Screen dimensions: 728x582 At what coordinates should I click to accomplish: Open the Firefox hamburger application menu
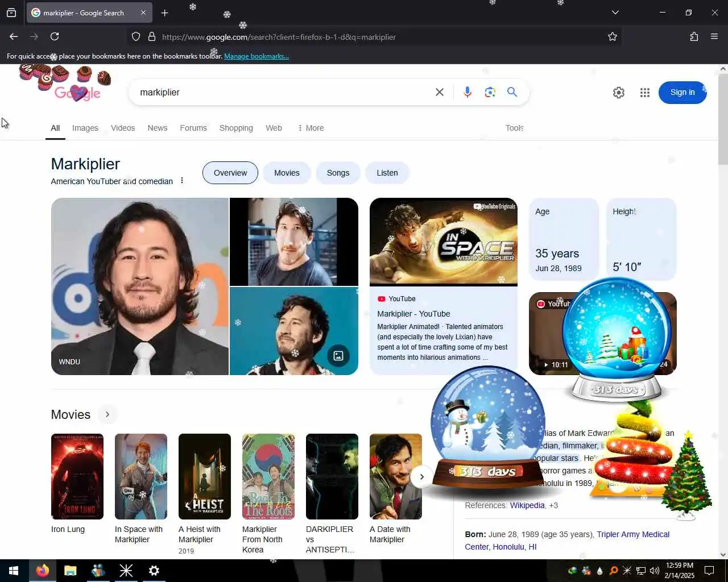pos(714,36)
